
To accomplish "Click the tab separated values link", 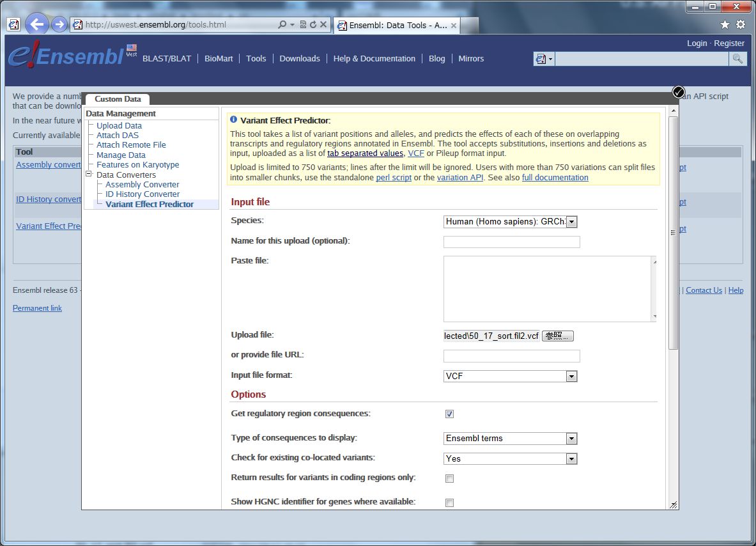I will coord(365,153).
